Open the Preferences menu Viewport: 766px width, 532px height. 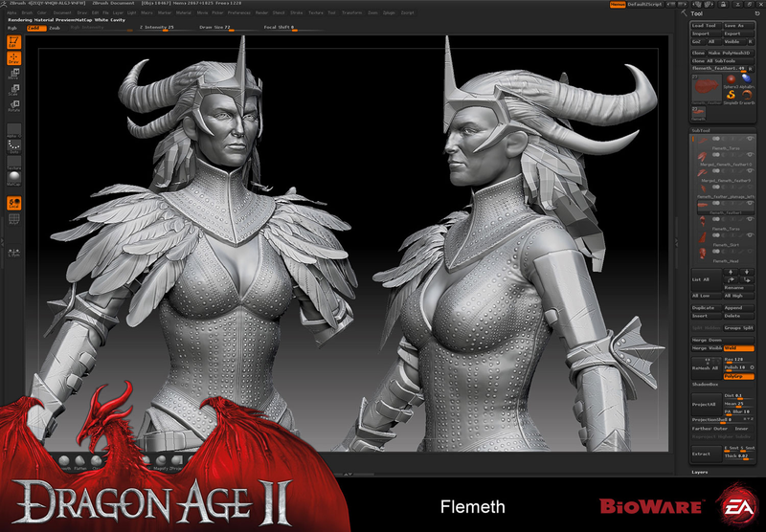click(239, 12)
